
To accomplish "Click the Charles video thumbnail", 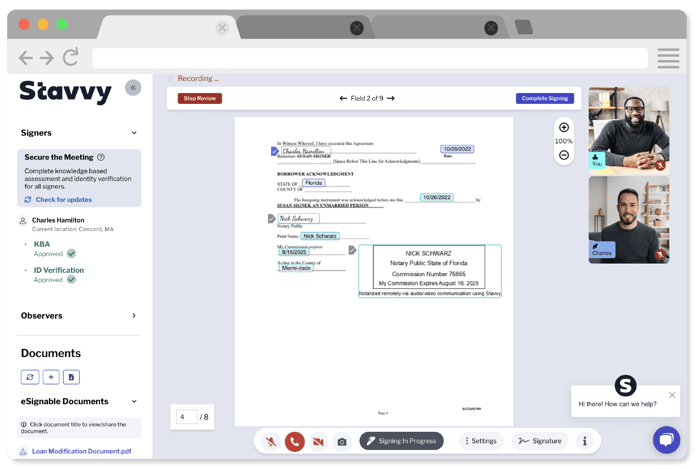I will coord(629,220).
